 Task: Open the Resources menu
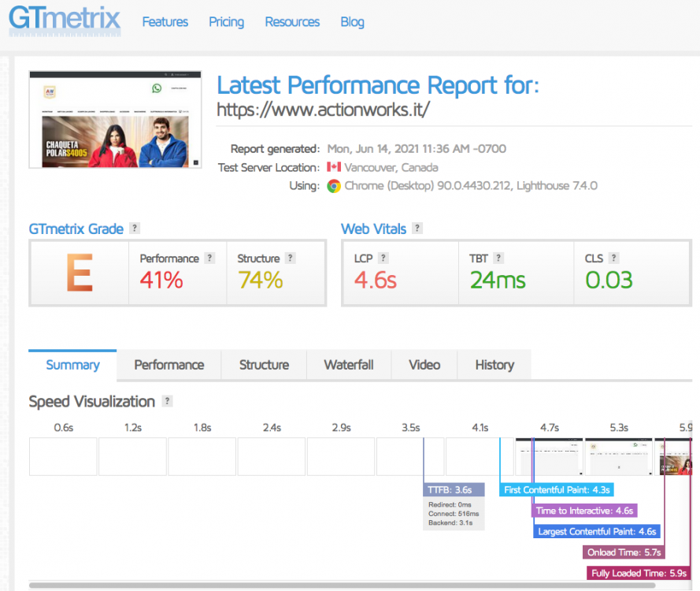click(292, 22)
